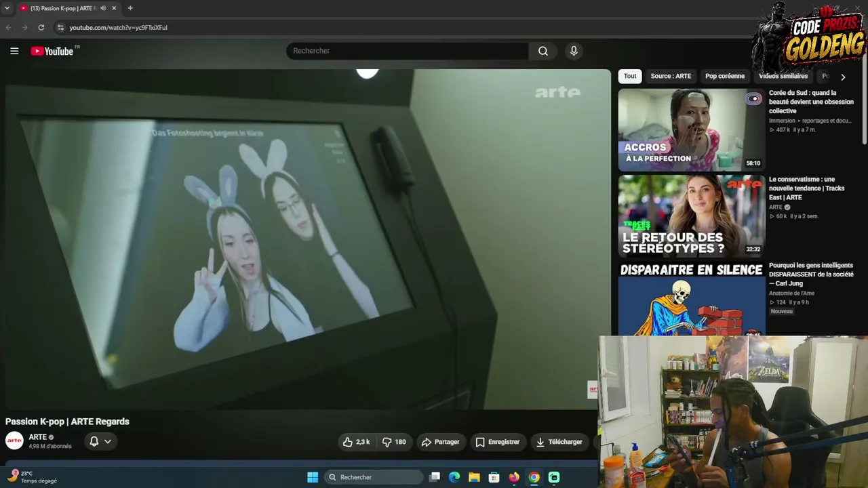Dislike the video with thumbs-down 180
The width and height of the screenshot is (868, 488).
tap(394, 442)
